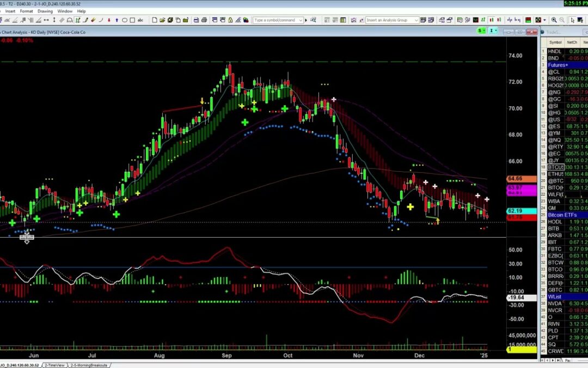Open the Insert an Analysis Group dropdown

[416, 20]
